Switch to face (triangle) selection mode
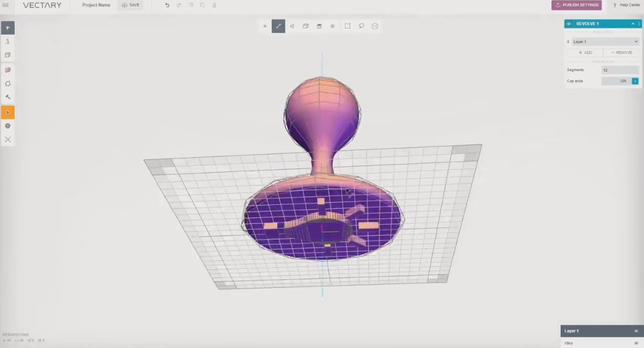 292,26
